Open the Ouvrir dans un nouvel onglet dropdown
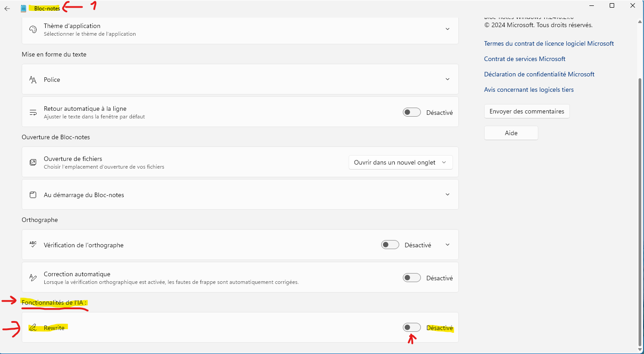Screen dimensions: 644x354 coord(401,162)
